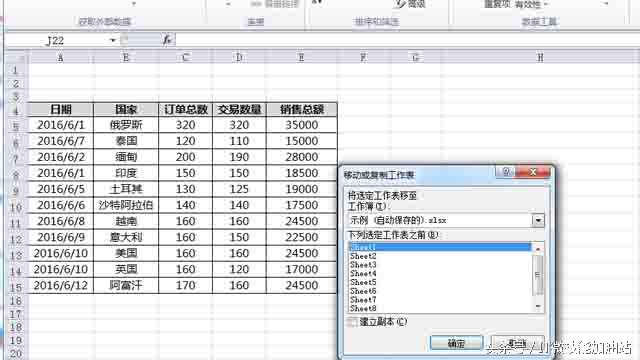Viewport: 640px width, 360px height.
Task: Select Sheet3 in the sheet list
Action: coord(440,265)
